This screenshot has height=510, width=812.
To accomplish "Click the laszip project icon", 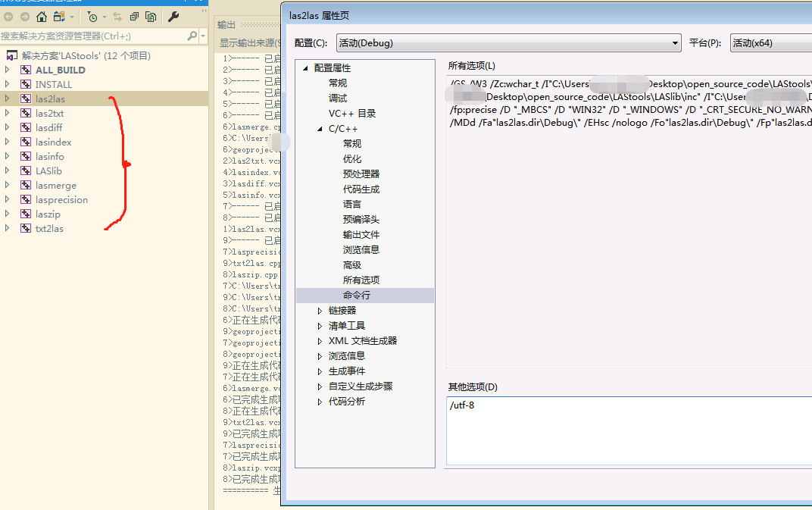I will tap(26, 214).
